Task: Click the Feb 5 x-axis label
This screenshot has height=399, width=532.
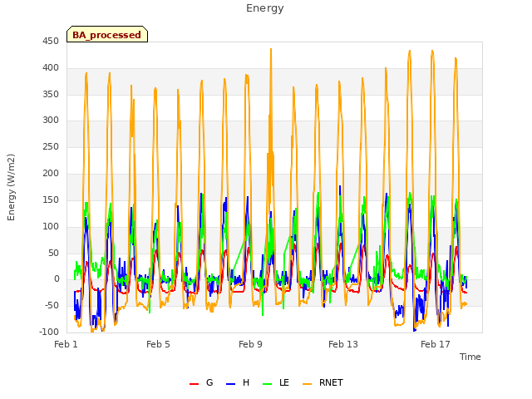Action: (158, 344)
